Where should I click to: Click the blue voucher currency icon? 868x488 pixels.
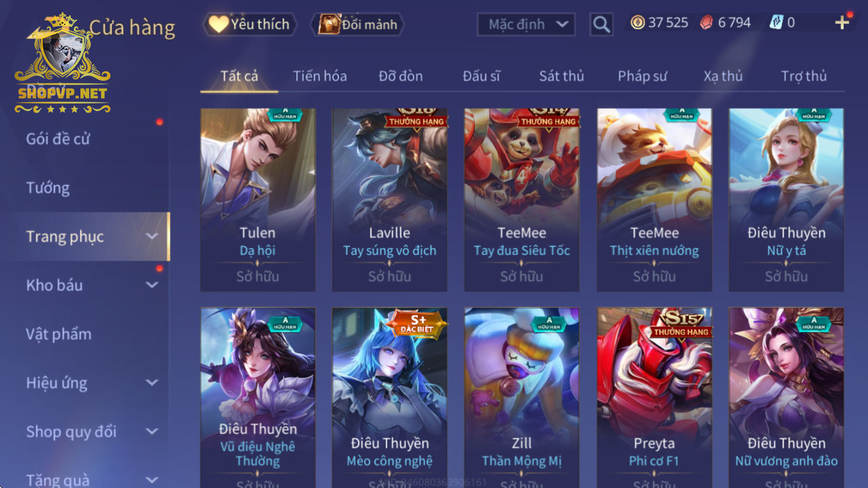[776, 23]
